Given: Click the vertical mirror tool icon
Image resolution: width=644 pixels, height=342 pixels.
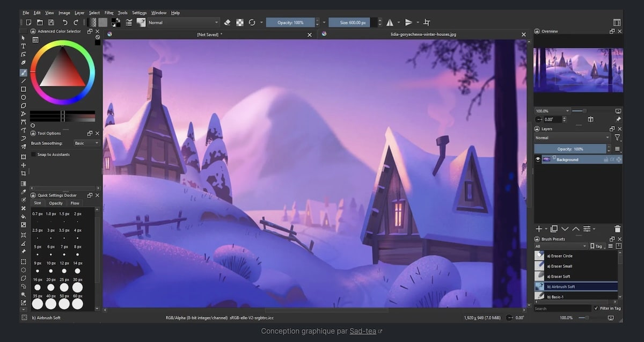Looking at the screenshot, I should point(408,23).
